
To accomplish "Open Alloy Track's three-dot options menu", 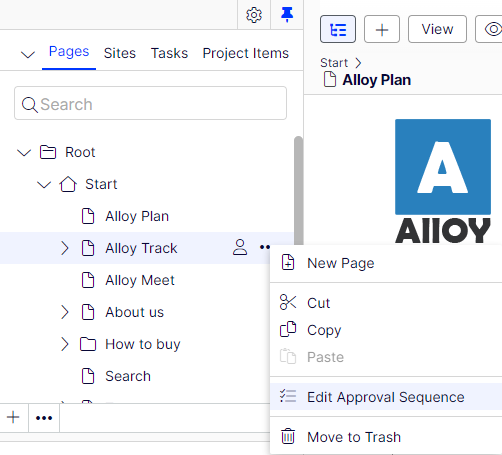I will [x=265, y=247].
